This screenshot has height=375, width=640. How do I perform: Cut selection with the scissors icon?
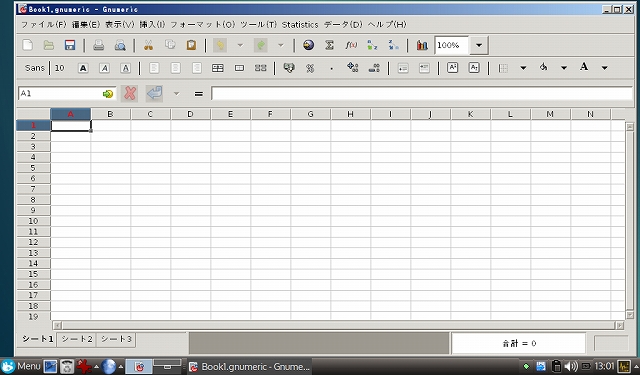[x=148, y=45]
